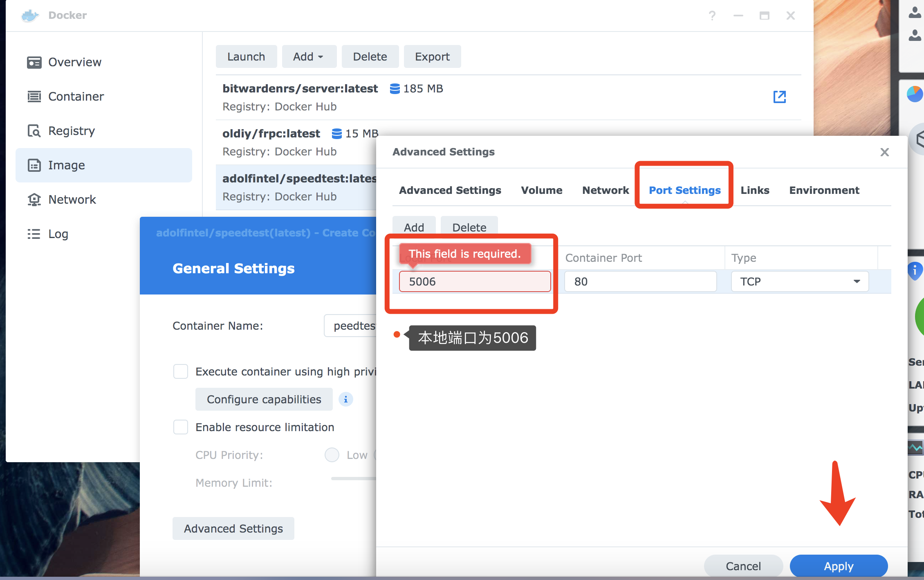
Task: Select the Container section icon
Action: tap(35, 97)
